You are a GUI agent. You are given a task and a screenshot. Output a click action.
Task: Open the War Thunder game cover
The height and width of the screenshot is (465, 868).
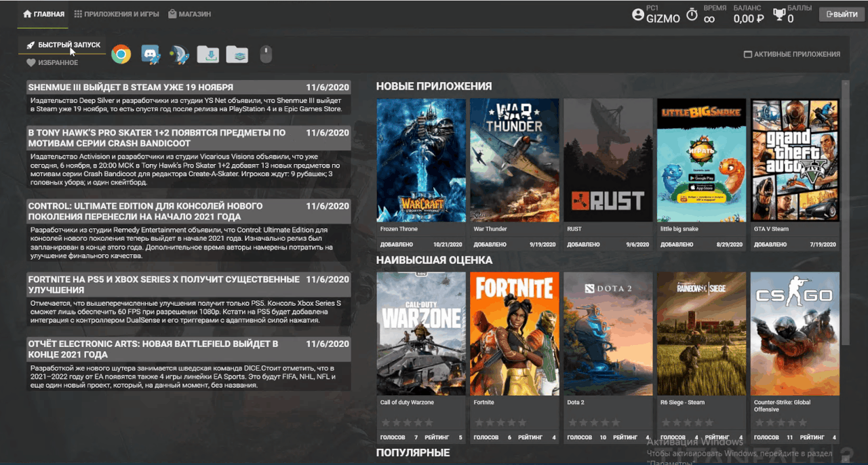(515, 160)
